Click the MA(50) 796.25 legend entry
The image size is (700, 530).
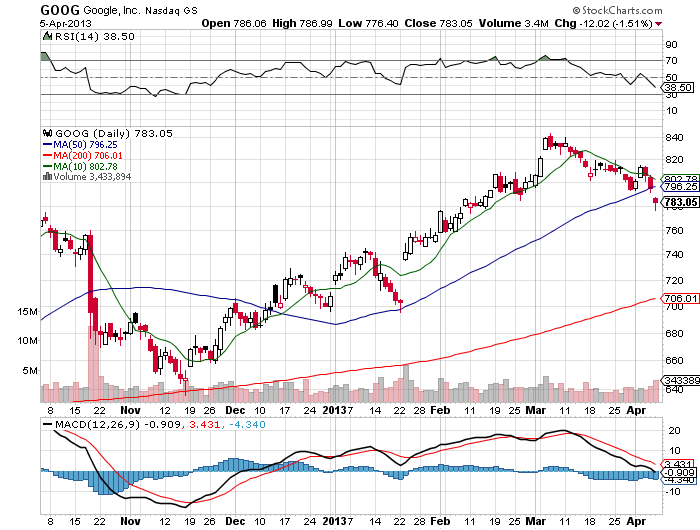pyautogui.click(x=80, y=145)
